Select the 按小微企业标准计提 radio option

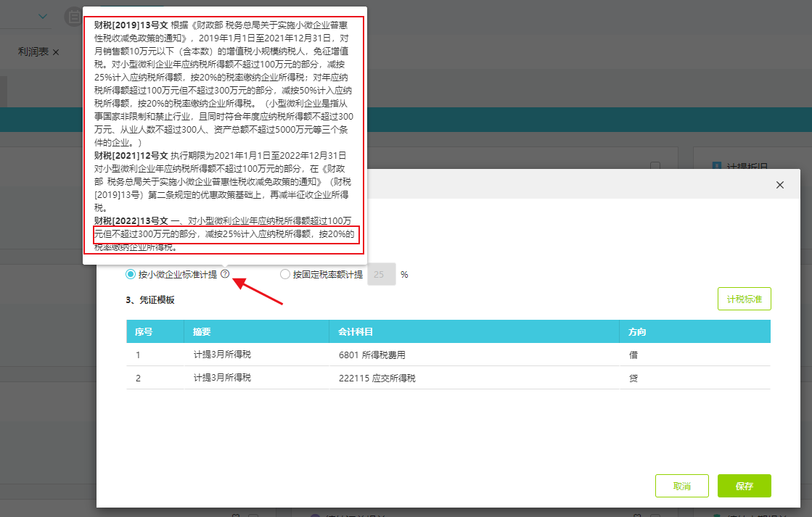point(131,274)
